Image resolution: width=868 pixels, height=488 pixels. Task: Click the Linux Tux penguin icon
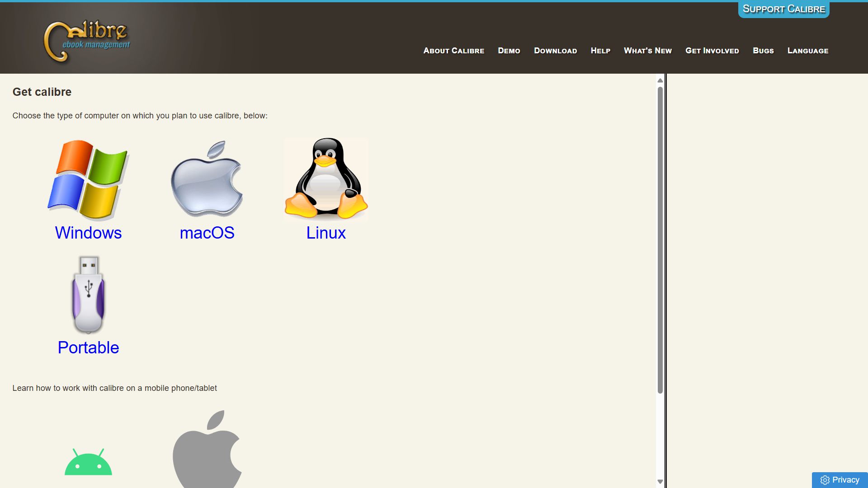(x=326, y=179)
